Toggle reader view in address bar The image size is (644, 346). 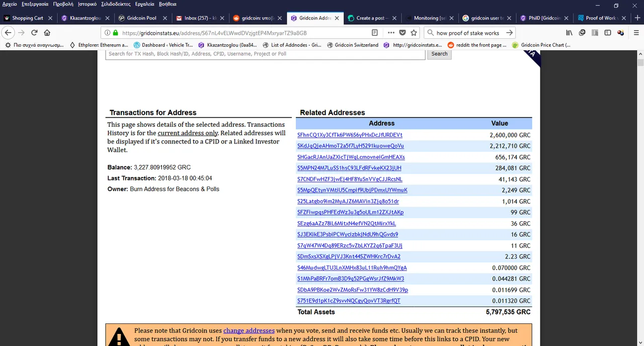click(x=375, y=33)
